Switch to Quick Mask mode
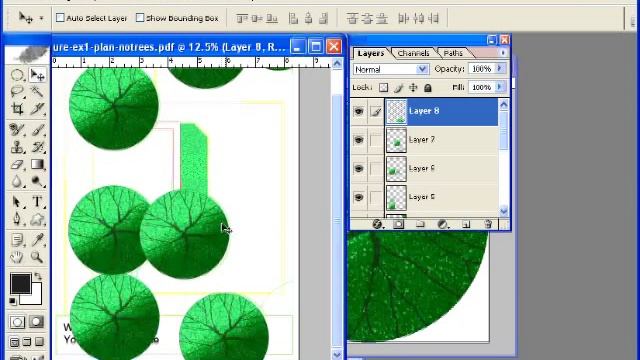The width and height of the screenshot is (640, 360). click(x=36, y=322)
